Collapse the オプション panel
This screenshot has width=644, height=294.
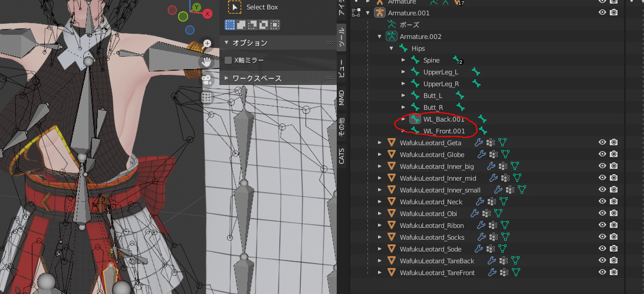[x=226, y=43]
